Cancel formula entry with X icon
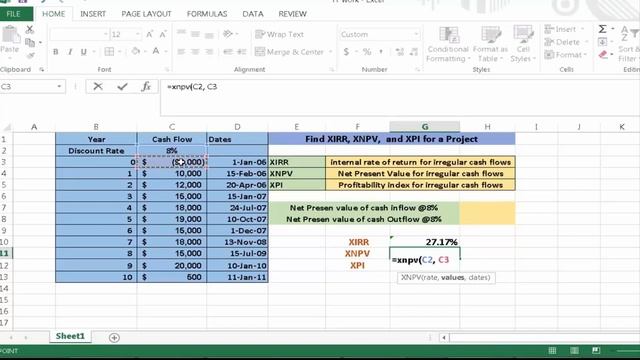The image size is (640, 360). tap(98, 87)
